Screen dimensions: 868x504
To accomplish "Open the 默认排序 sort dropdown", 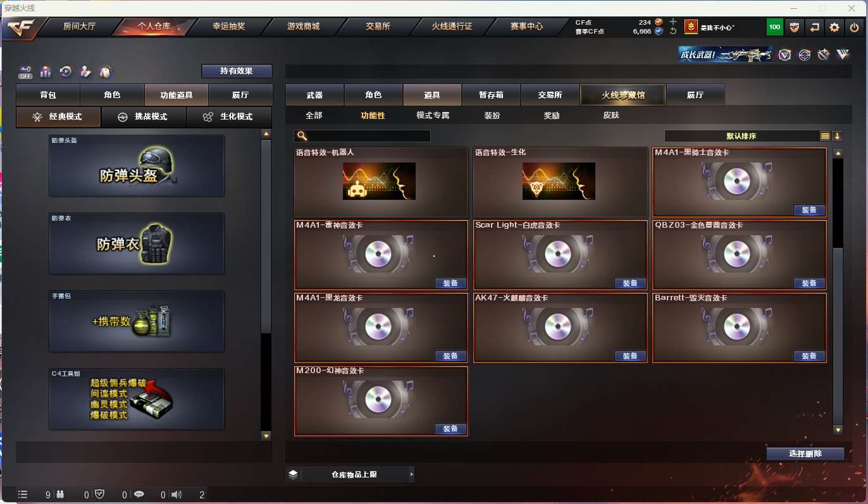I will 741,136.
